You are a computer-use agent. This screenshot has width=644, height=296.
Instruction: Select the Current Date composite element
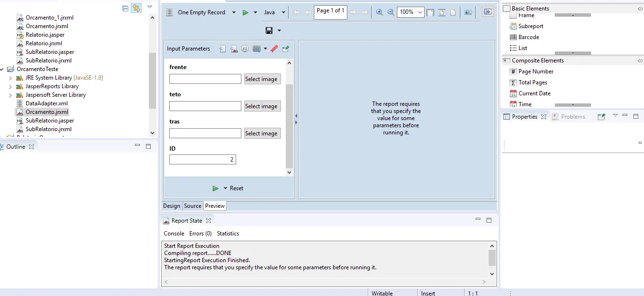click(530, 93)
